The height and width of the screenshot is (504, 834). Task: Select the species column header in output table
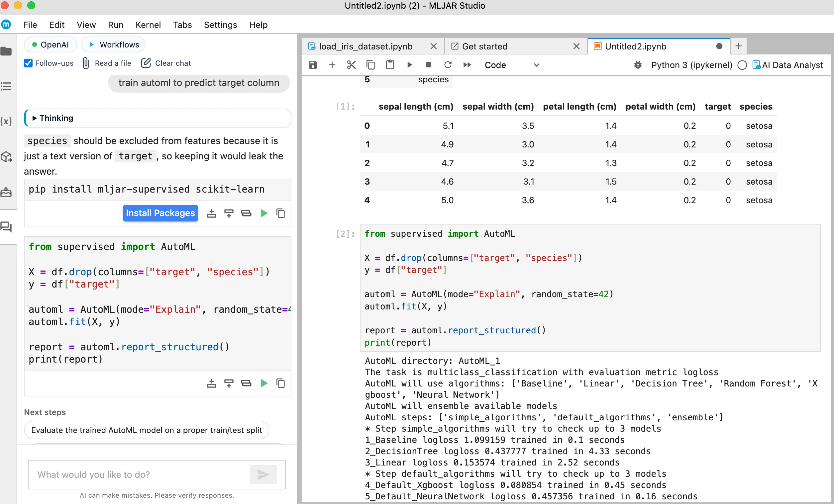[x=756, y=107]
